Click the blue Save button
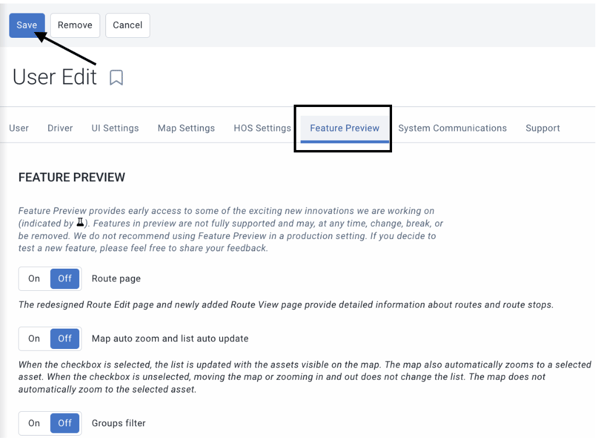Image resolution: width=600 pixels, height=442 pixels. pos(27,25)
